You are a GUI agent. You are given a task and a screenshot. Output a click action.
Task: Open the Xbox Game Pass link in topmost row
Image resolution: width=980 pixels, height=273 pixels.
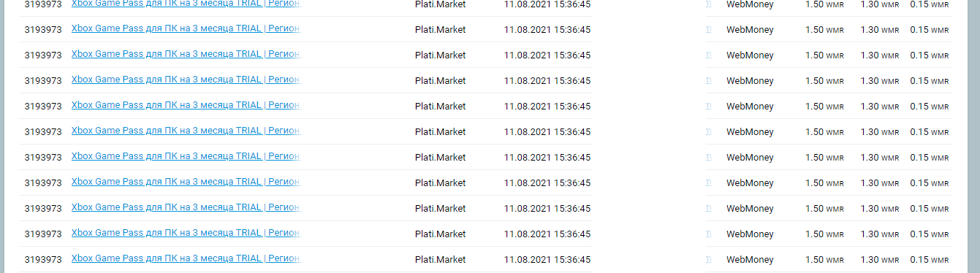tap(186, 4)
